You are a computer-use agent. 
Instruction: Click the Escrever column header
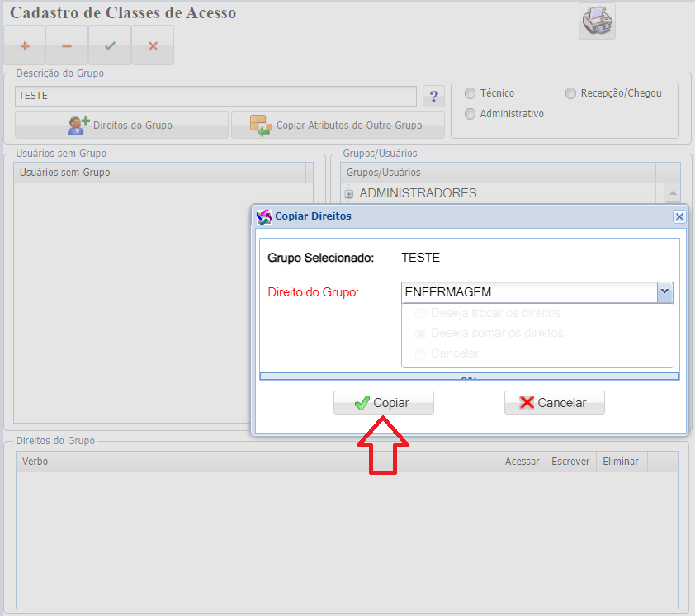(x=571, y=462)
